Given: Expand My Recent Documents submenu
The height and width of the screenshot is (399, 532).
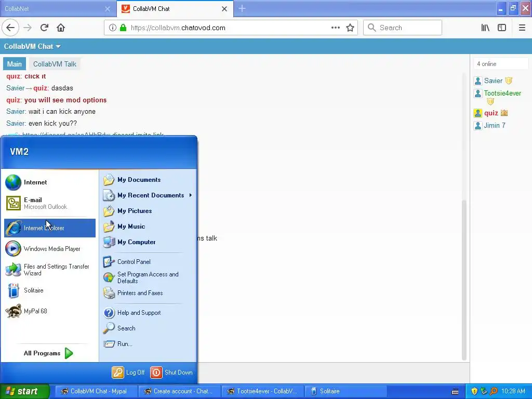Looking at the screenshot, I should [148, 195].
